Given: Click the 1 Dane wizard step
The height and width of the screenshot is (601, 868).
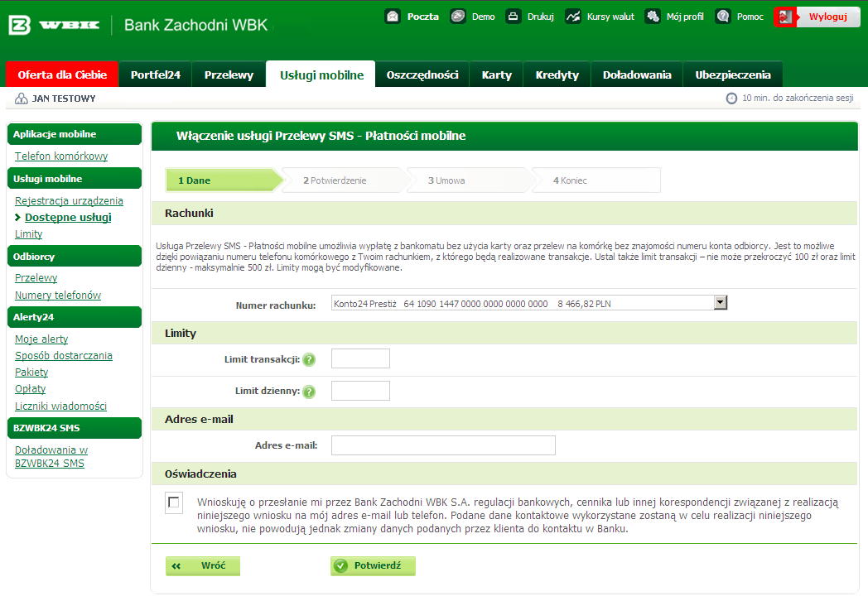Looking at the screenshot, I should [224, 180].
